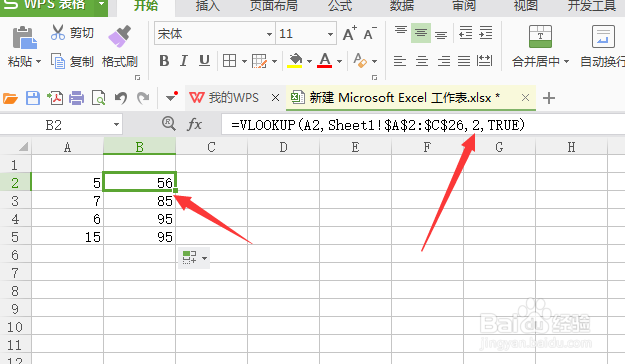The height and width of the screenshot is (364, 625).
Task: Open the 数据 ribbon tab
Action: (401, 6)
